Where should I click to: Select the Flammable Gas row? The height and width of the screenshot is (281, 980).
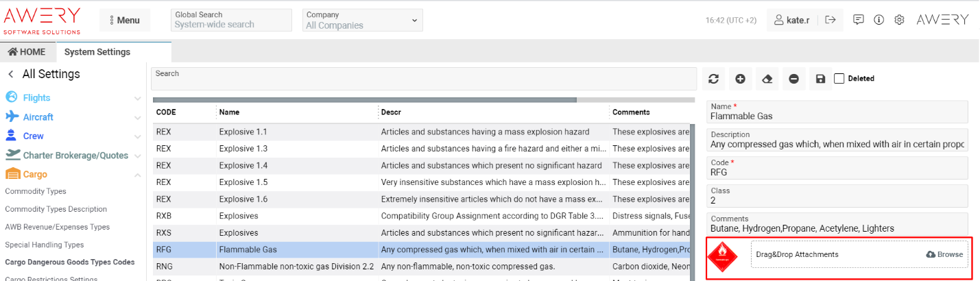[x=421, y=249]
